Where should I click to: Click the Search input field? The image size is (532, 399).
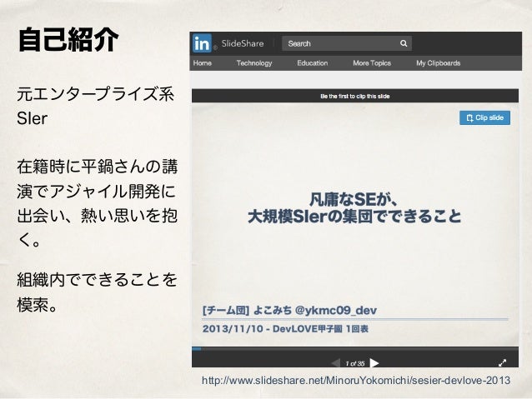(x=347, y=43)
